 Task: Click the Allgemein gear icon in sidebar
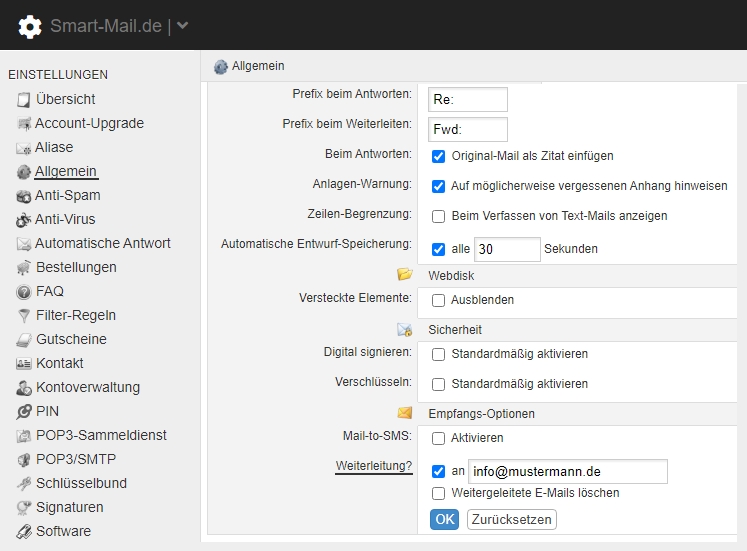pos(23,172)
